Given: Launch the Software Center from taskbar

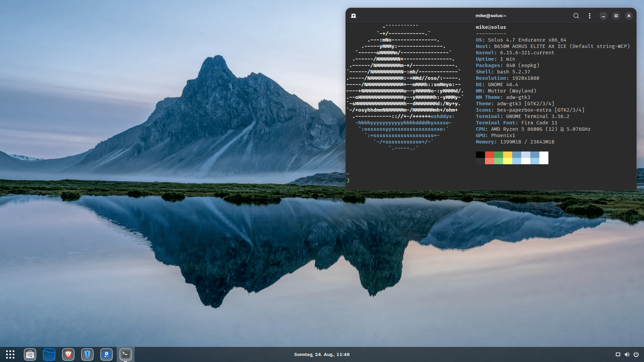Looking at the screenshot, I should click(30, 354).
